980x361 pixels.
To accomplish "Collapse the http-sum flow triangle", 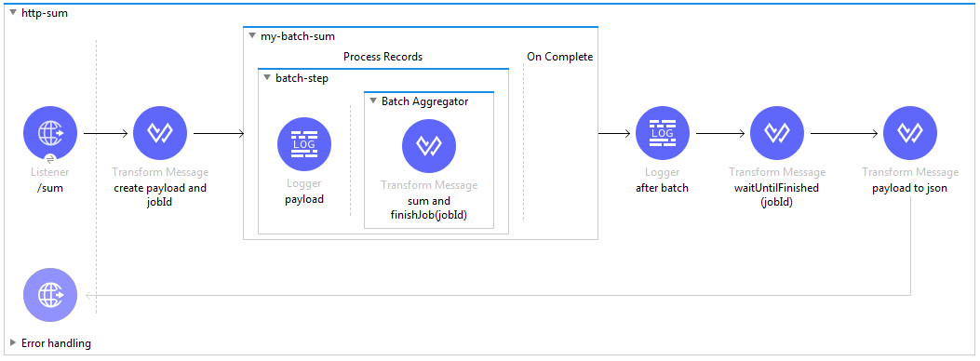I will tap(13, 12).
